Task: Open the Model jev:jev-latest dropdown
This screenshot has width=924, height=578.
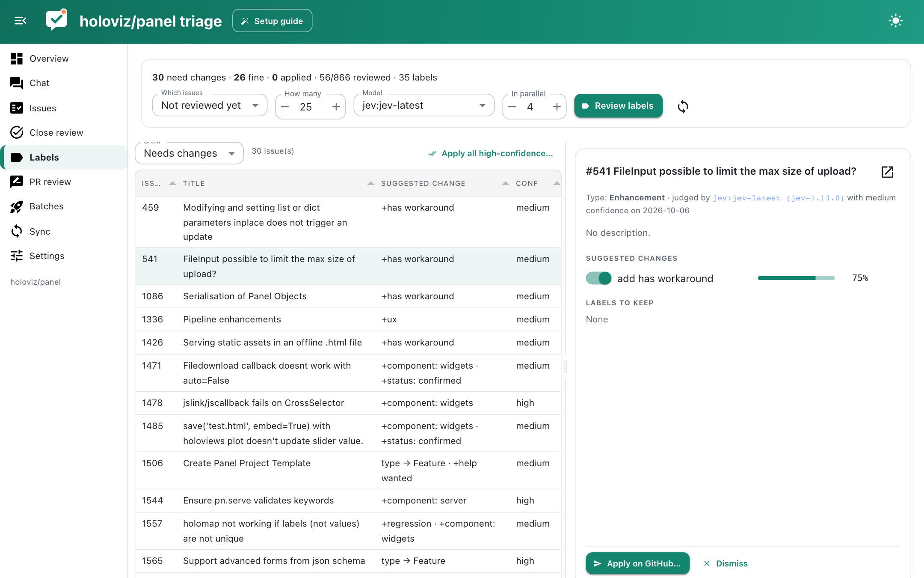Action: pyautogui.click(x=424, y=105)
